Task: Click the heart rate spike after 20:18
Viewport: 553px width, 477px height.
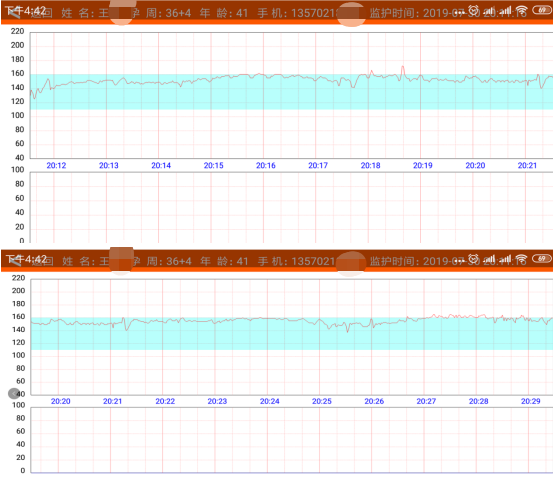Action: pos(402,72)
